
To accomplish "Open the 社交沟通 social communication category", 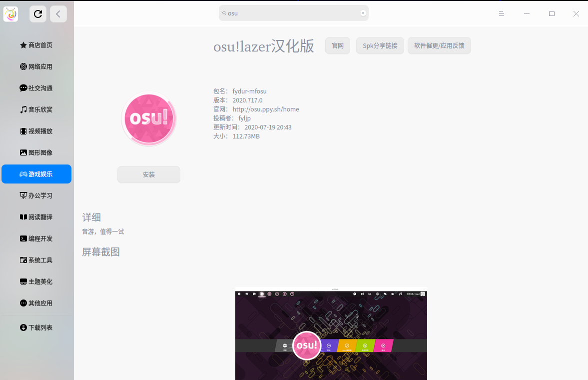I will tap(36, 87).
